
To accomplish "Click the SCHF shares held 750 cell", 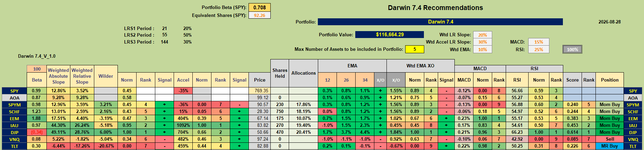I will [x=280, y=112].
